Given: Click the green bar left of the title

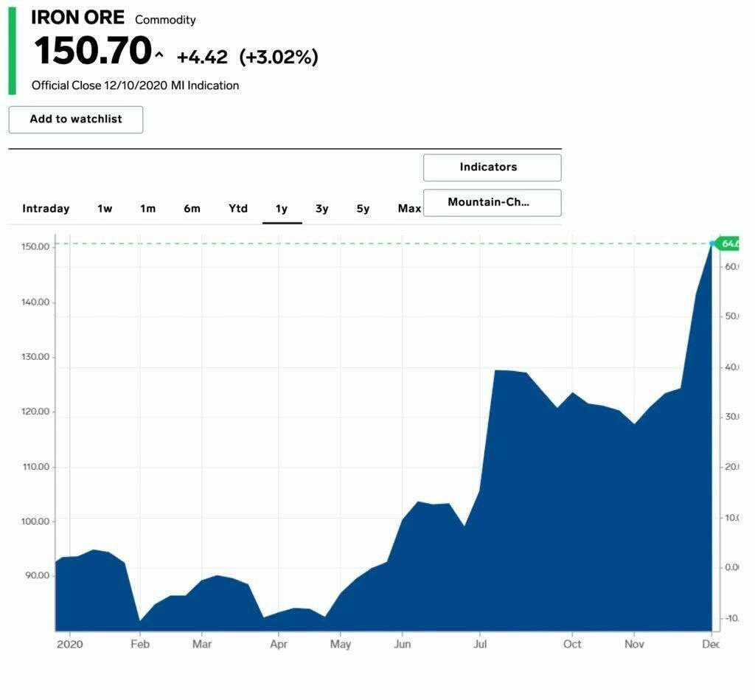Looking at the screenshot, I should (x=12, y=52).
